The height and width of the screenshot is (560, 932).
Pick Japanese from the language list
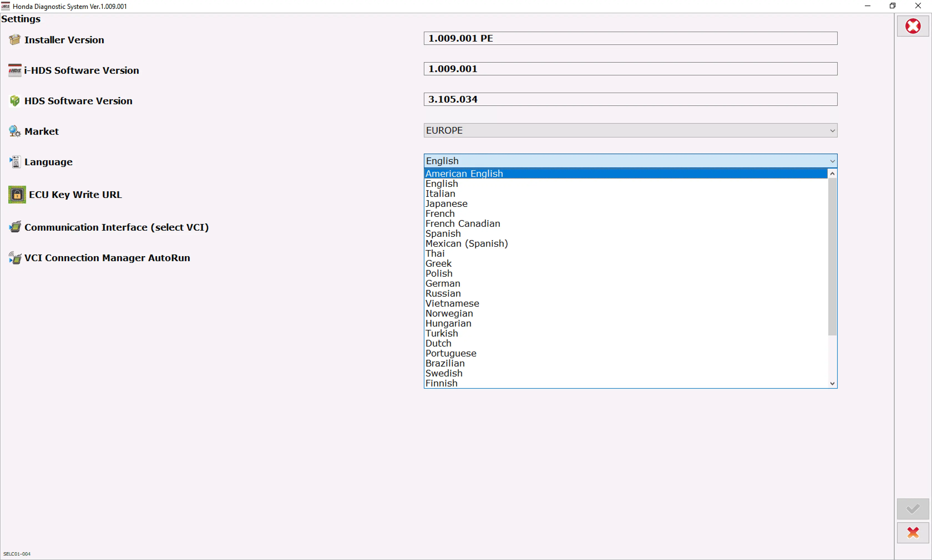coord(626,204)
